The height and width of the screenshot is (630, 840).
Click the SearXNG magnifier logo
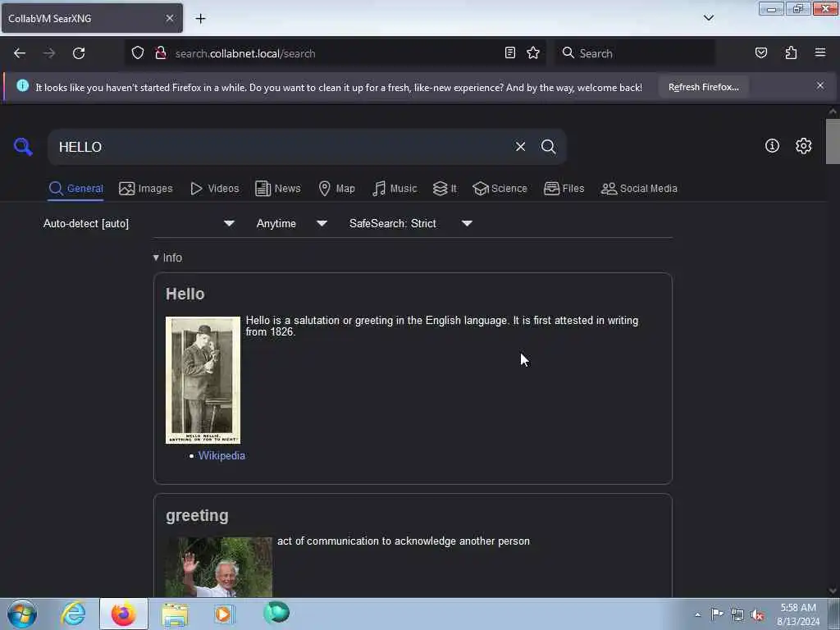point(23,146)
